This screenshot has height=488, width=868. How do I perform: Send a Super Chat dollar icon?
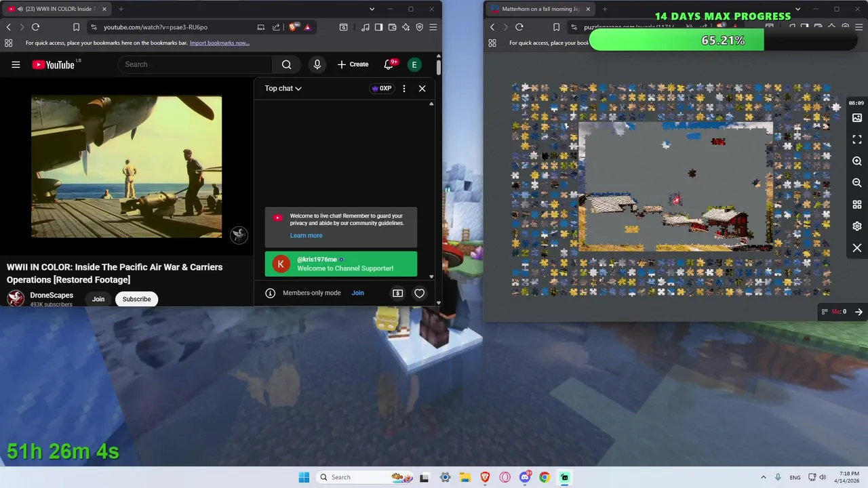[x=397, y=293]
